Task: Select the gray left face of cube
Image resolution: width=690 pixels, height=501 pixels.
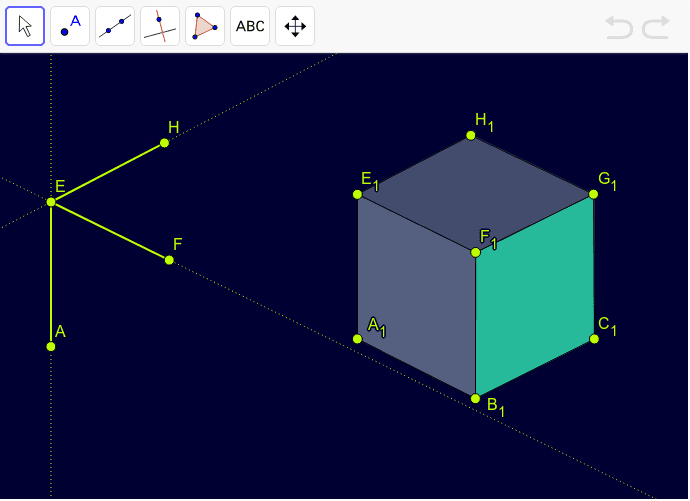Action: (416, 296)
